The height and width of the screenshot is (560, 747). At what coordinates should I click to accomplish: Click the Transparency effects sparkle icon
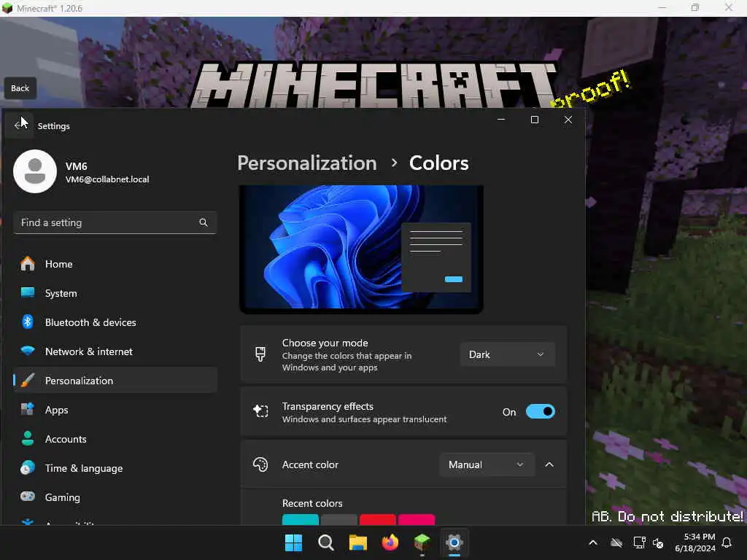coord(260,411)
